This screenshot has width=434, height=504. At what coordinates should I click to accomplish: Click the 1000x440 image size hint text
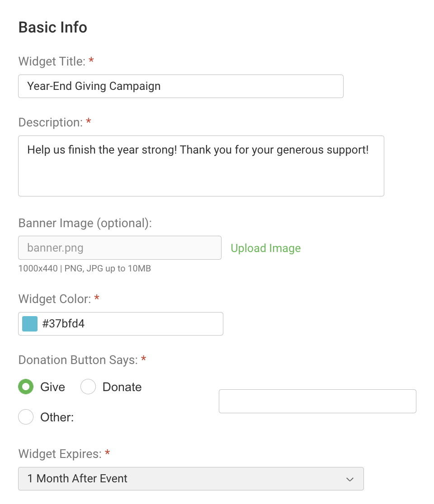pyautogui.click(x=85, y=269)
